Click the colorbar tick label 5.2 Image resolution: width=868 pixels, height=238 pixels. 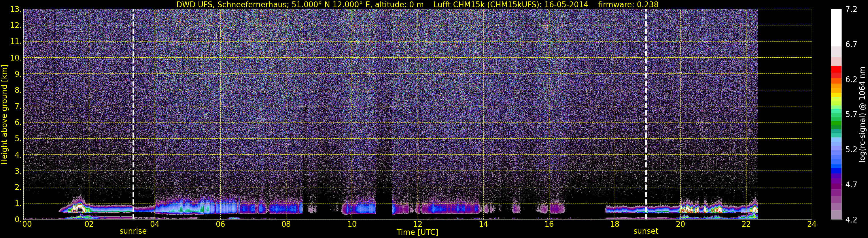(x=851, y=150)
